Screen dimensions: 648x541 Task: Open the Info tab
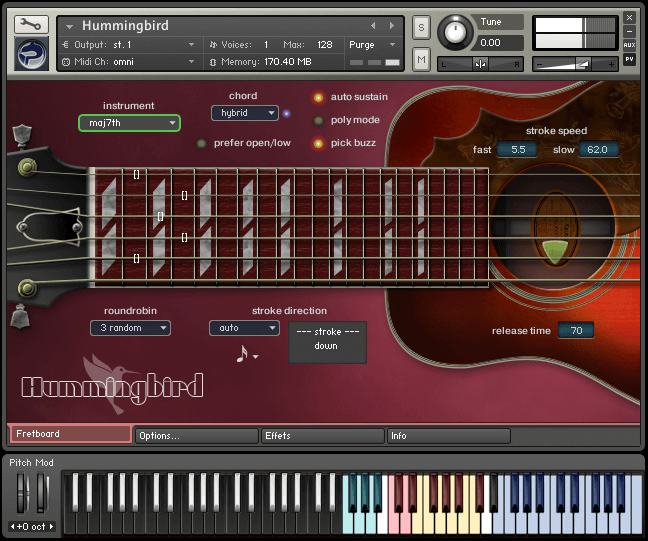(448, 436)
